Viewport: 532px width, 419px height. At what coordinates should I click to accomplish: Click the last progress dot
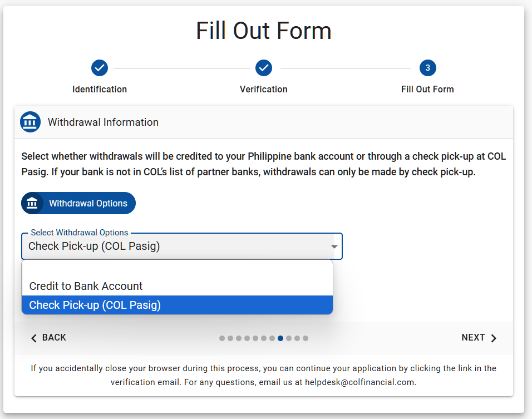point(306,338)
